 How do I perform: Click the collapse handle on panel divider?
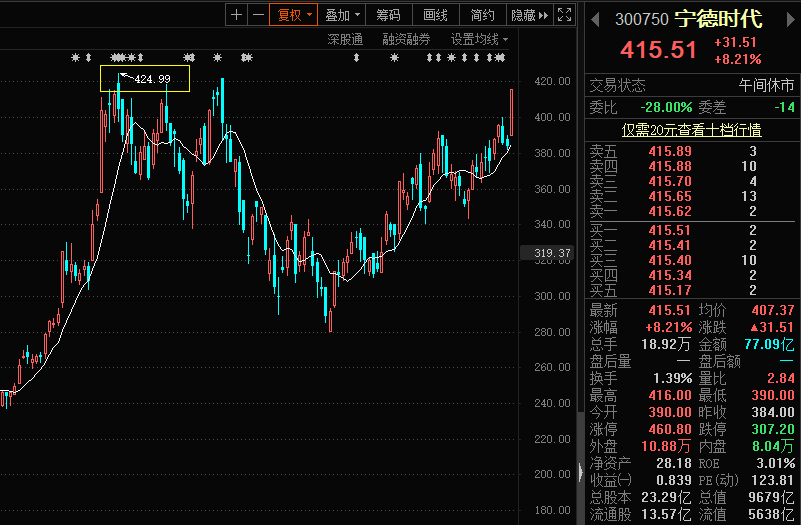point(579,472)
